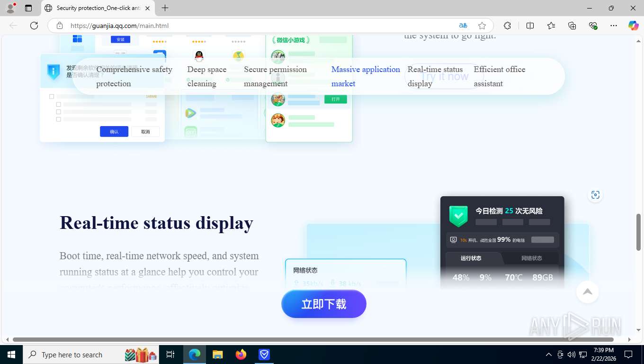Open the Collections icon
Screen dimensions: 644x364
(x=572, y=26)
